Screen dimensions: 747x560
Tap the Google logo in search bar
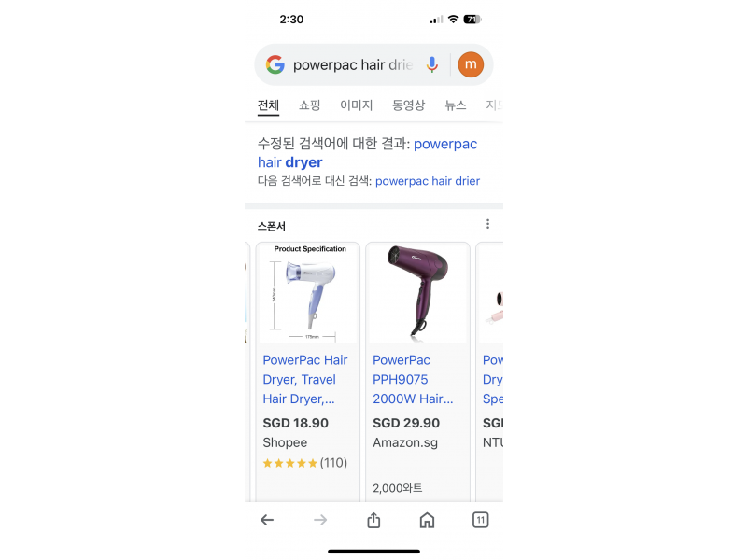pyautogui.click(x=275, y=64)
